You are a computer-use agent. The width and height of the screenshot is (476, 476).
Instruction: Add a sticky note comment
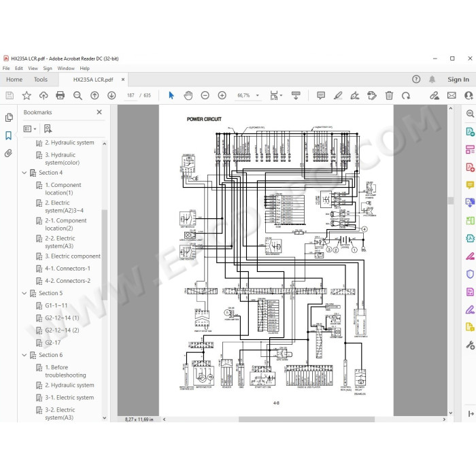click(x=321, y=96)
